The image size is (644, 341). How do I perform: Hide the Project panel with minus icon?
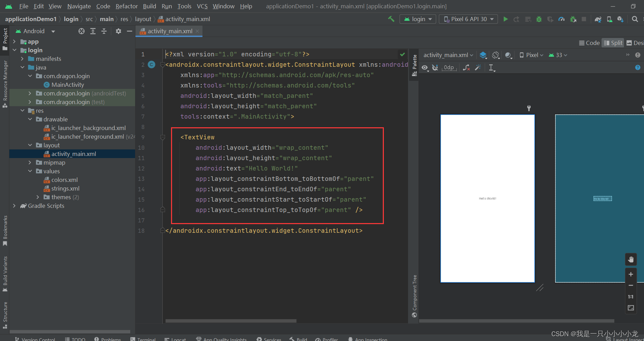coord(130,31)
